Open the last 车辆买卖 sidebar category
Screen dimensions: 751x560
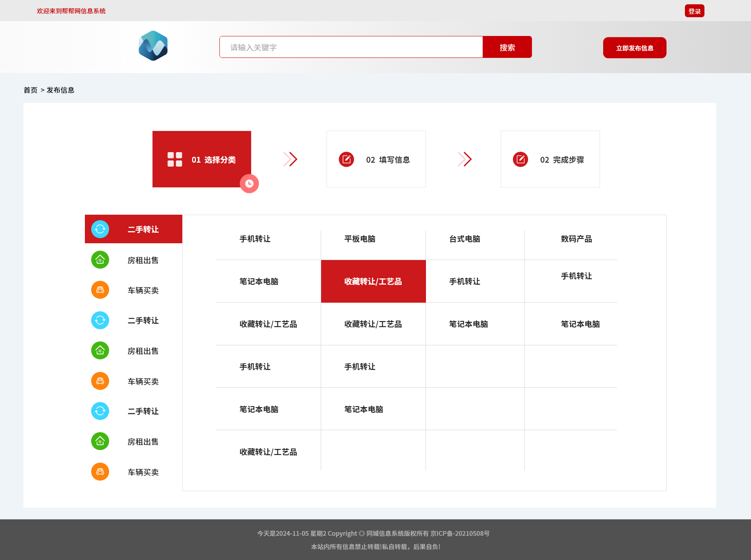[143, 472]
